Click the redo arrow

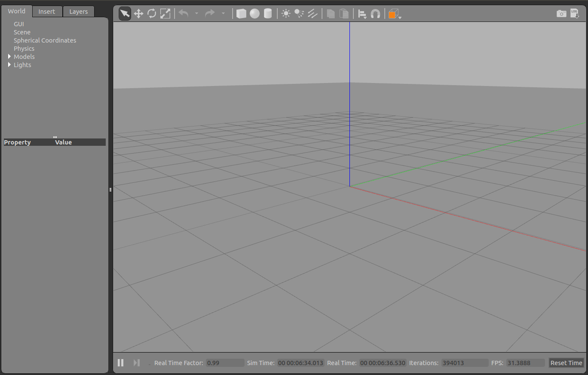tap(210, 14)
